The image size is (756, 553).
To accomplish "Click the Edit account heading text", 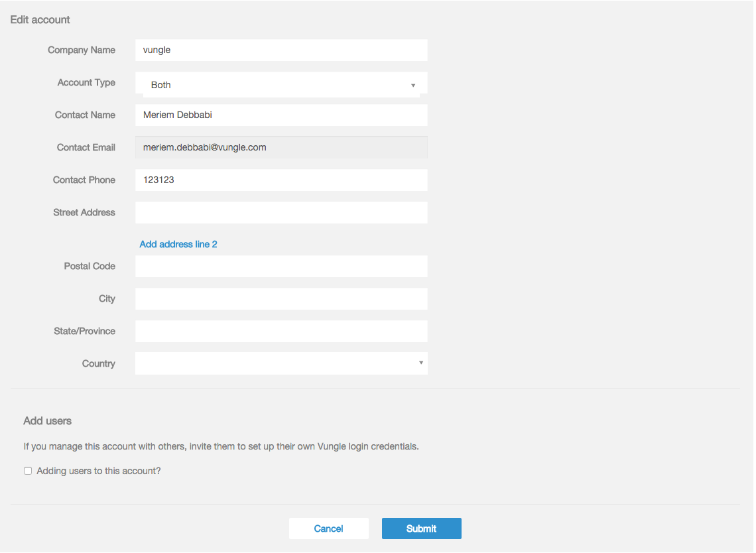I will click(40, 20).
